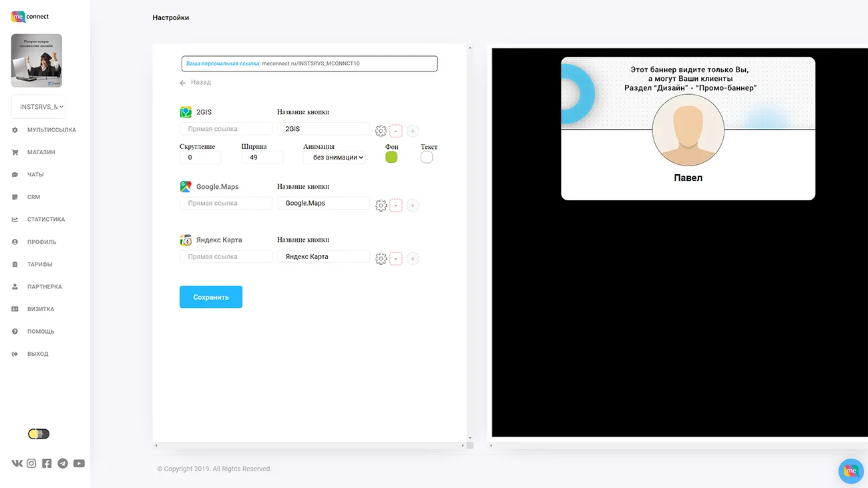
Task: Click the plus icon in Яндекс Карта row
Action: [x=413, y=259]
